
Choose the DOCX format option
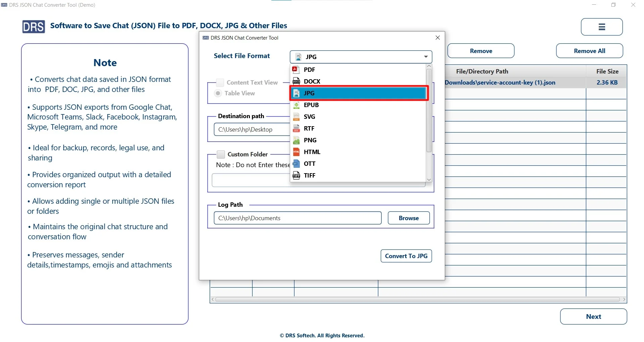tap(358, 81)
